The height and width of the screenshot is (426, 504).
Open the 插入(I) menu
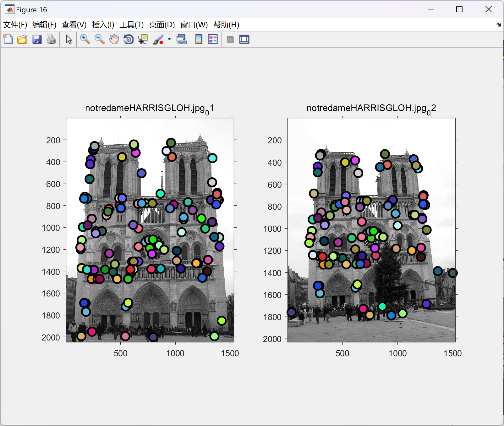point(103,25)
